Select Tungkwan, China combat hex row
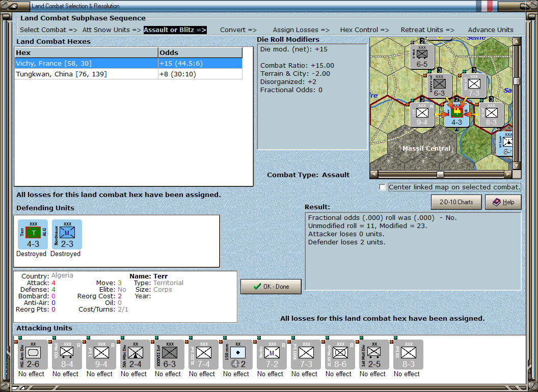 (129, 74)
